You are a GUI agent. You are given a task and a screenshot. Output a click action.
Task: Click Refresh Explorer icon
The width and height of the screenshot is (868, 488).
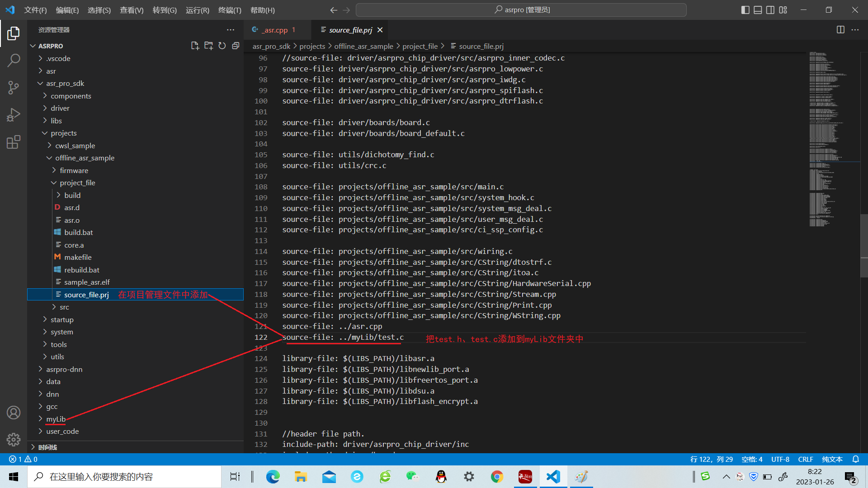222,46
